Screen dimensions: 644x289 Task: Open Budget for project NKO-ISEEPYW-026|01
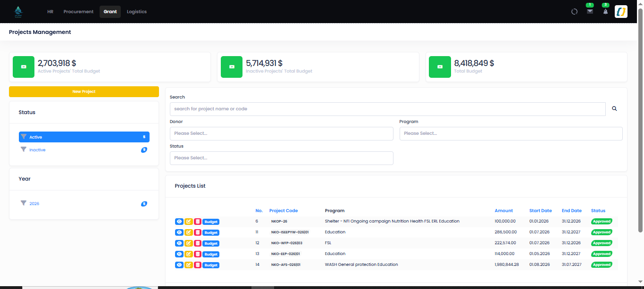pyautogui.click(x=211, y=232)
